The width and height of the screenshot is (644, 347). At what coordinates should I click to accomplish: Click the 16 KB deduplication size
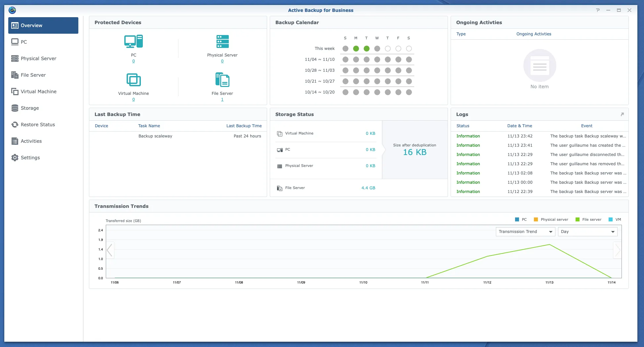pyautogui.click(x=415, y=152)
